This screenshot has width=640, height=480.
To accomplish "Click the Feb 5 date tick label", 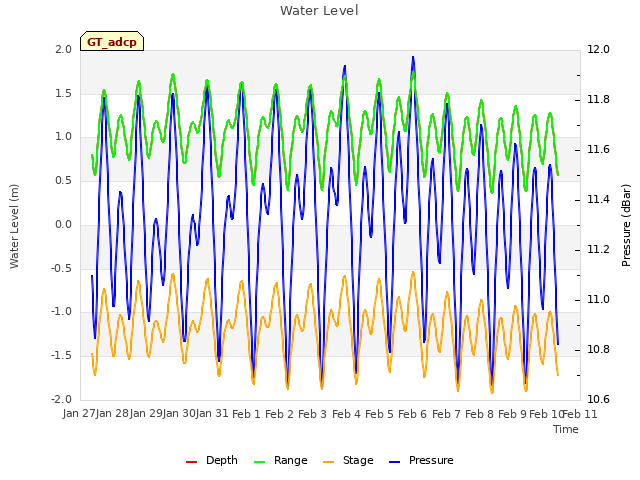I will coord(380,414).
